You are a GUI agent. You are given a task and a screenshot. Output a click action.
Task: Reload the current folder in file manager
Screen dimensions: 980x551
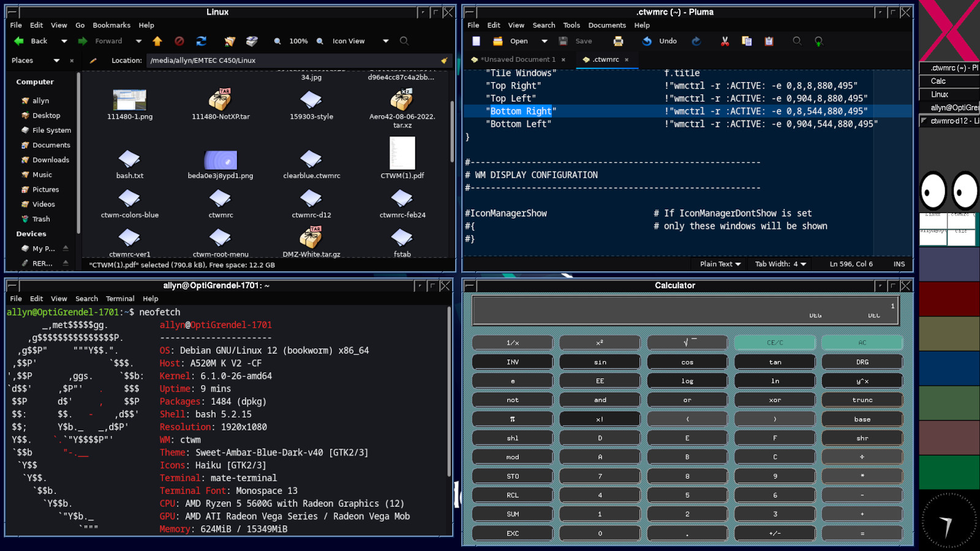click(x=201, y=41)
